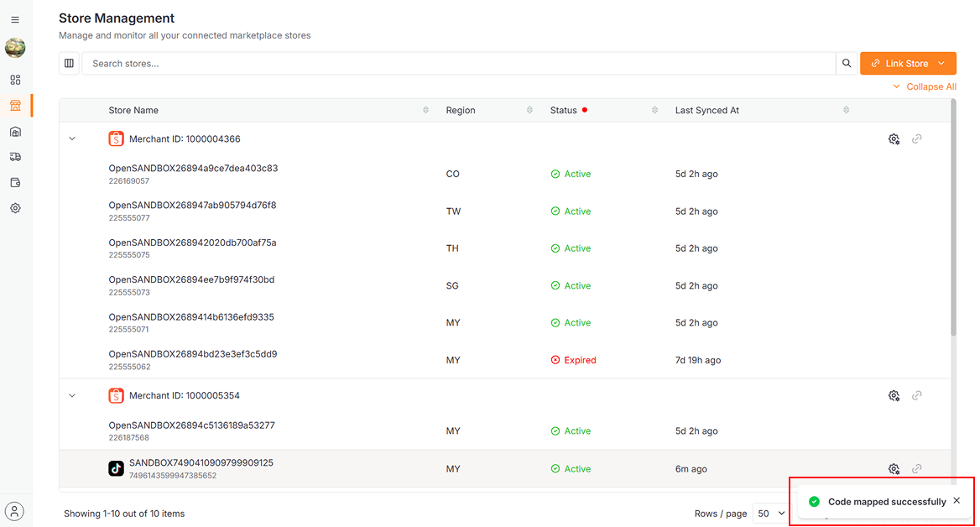The height and width of the screenshot is (527, 980).
Task: Dismiss the Code mapped successfully toast
Action: (x=957, y=501)
